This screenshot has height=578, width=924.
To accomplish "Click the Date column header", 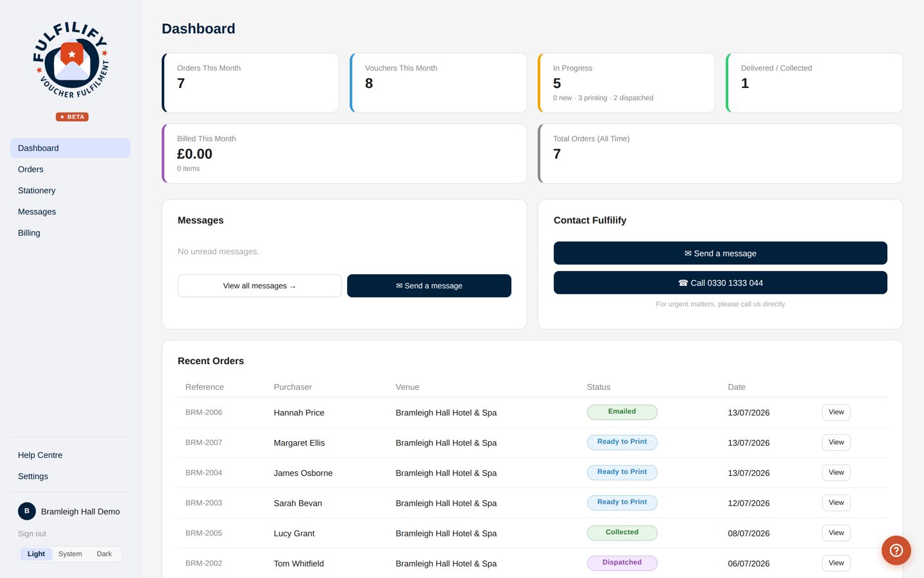I will coord(737,387).
